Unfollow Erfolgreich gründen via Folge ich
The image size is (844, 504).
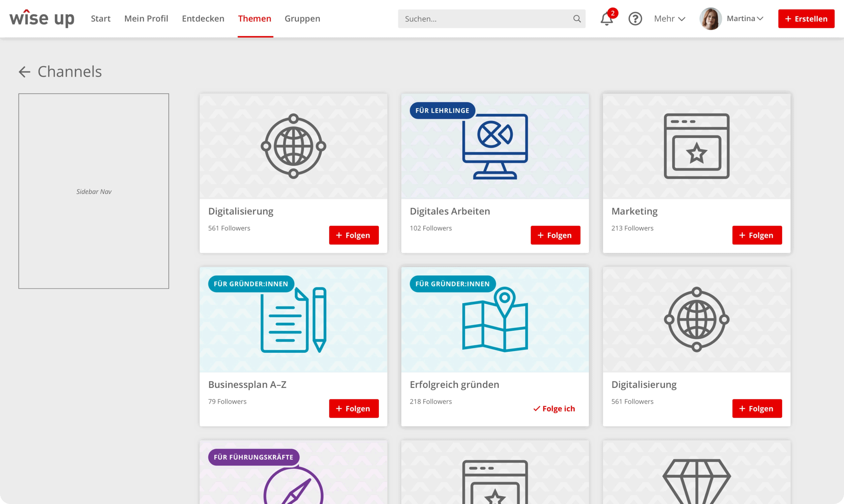pyautogui.click(x=554, y=408)
